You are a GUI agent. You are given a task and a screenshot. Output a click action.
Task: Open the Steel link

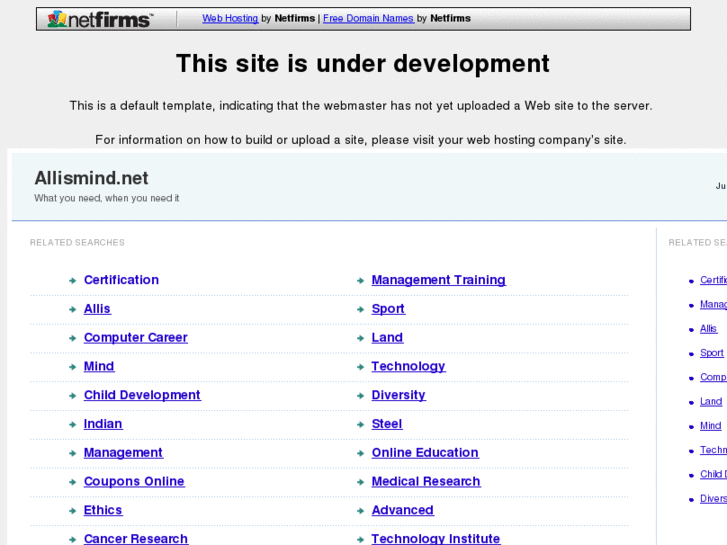click(387, 423)
